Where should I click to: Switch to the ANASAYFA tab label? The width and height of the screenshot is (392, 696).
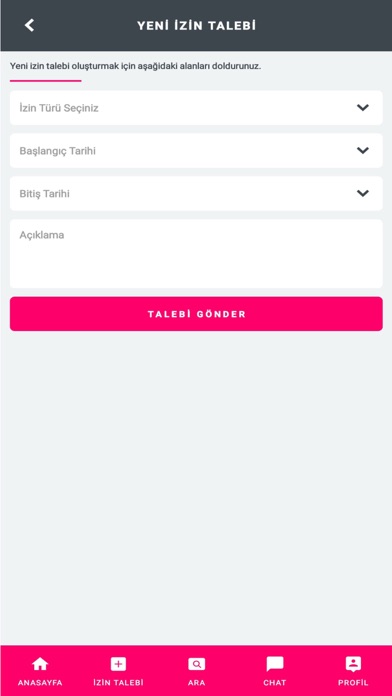[x=40, y=683]
